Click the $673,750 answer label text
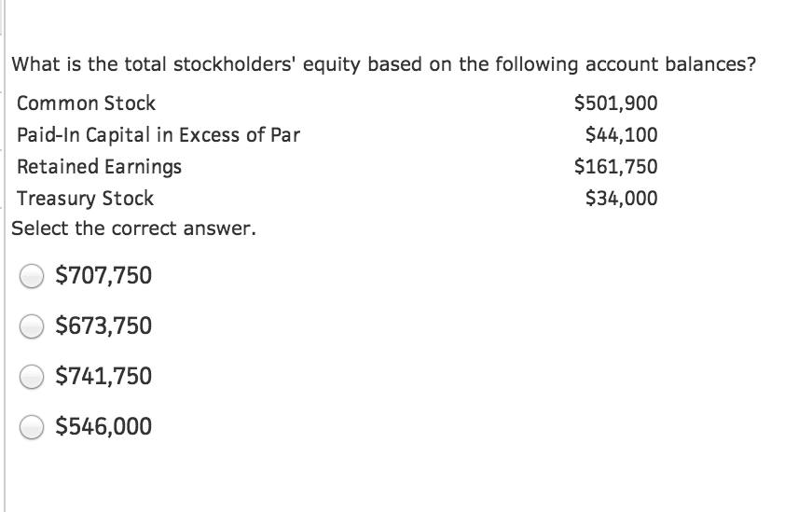Image resolution: width=812 pixels, height=512 pixels. pyautogui.click(x=103, y=326)
